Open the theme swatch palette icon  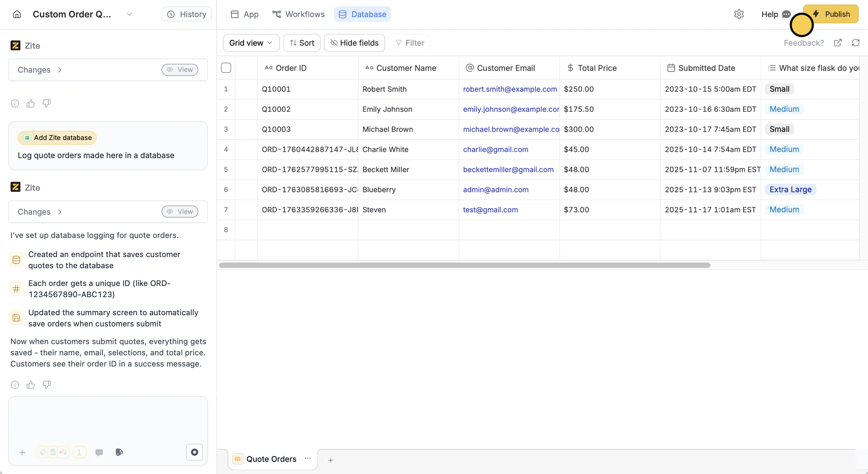coord(119,452)
